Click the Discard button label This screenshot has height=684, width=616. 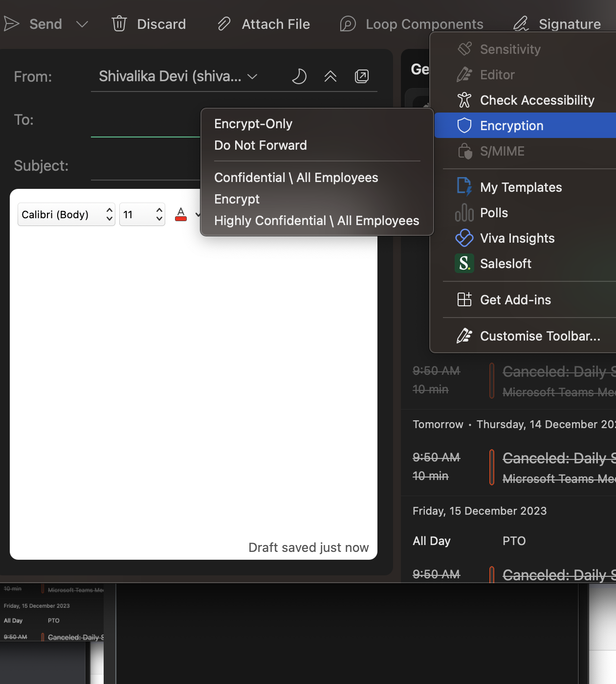pyautogui.click(x=161, y=24)
